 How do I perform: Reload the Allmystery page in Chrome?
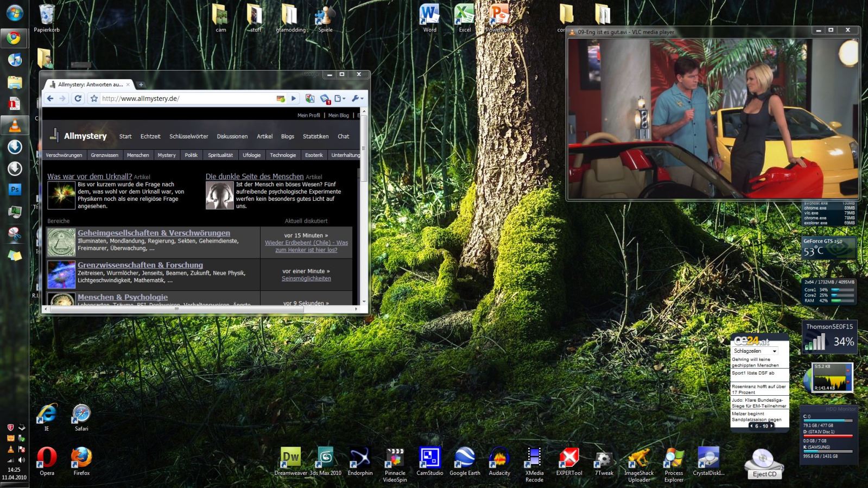pyautogui.click(x=78, y=98)
